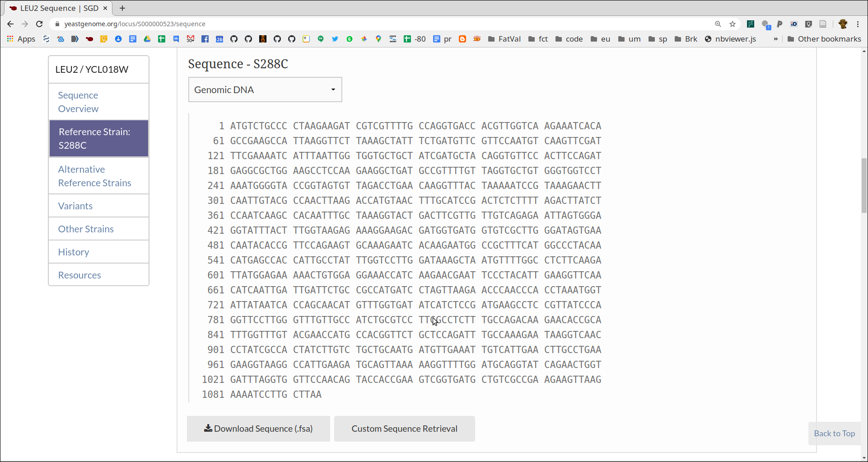Go back using browser back arrow
Image resolution: width=868 pixels, height=462 pixels.
10,24
